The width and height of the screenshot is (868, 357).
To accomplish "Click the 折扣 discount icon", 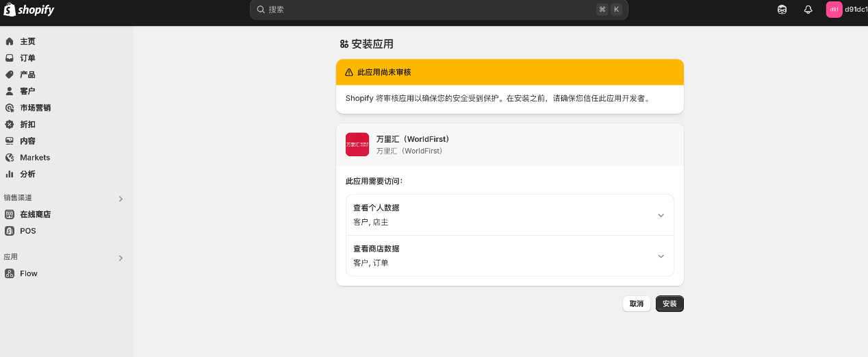I will pos(10,125).
